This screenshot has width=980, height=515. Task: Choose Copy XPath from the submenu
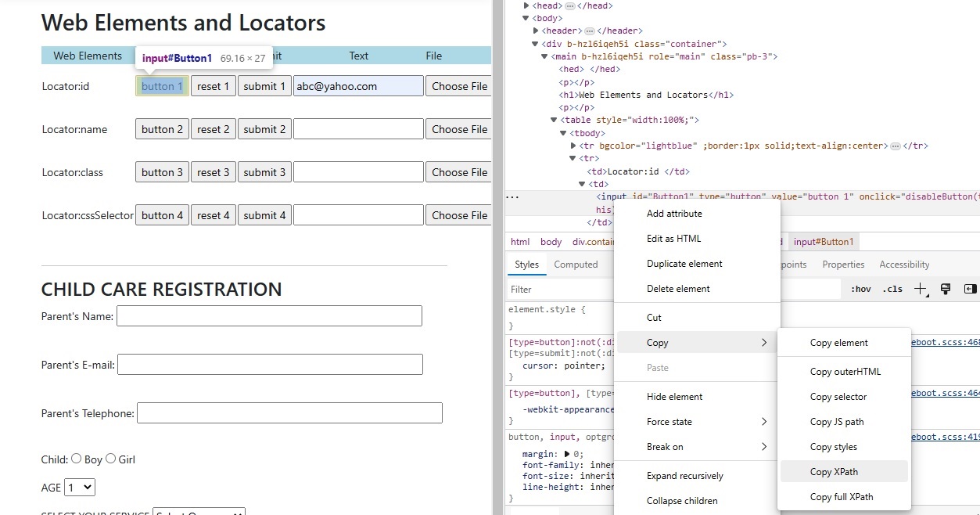844,472
